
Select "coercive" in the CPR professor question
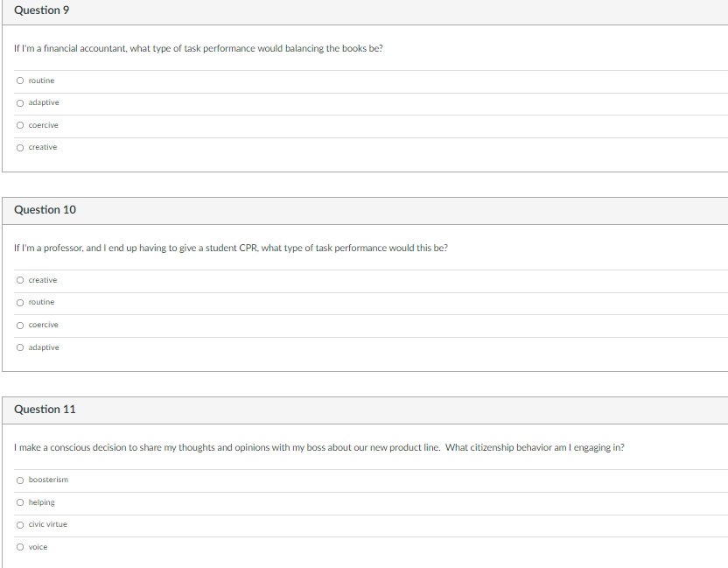pos(19,324)
